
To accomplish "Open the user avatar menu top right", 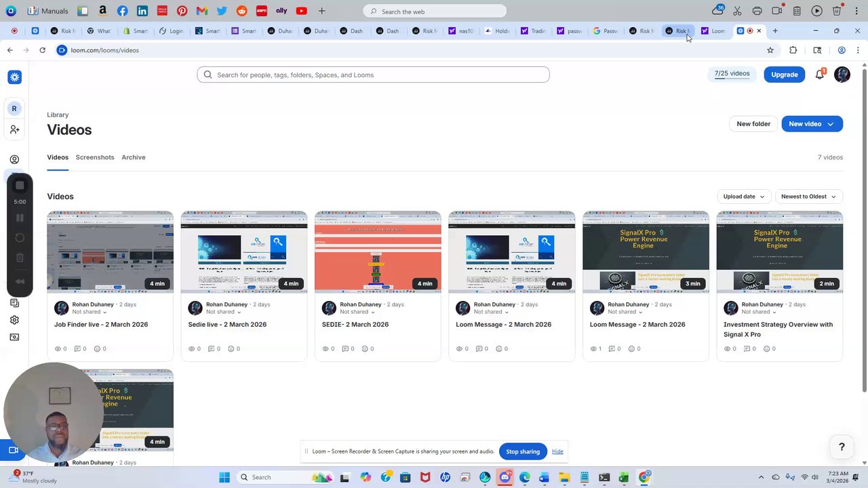I will pyautogui.click(x=842, y=75).
